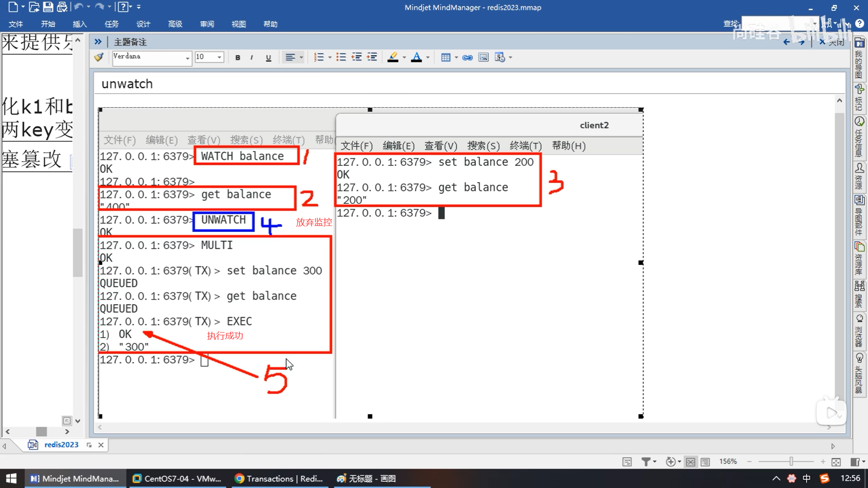868x488 pixels.
Task: Click the numbered list icon
Action: (319, 57)
